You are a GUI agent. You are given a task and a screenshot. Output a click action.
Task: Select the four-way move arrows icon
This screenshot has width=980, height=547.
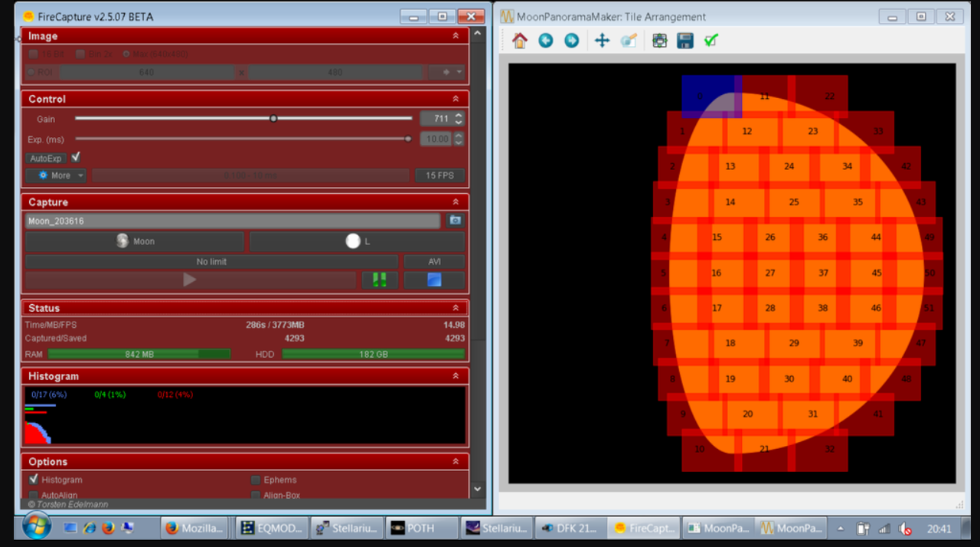point(603,41)
